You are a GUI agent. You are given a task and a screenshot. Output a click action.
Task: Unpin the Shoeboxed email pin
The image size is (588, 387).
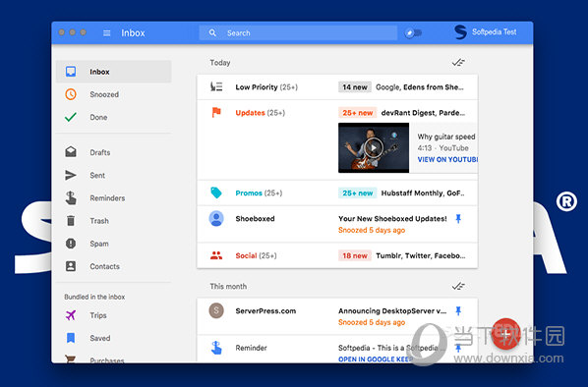coord(458,219)
